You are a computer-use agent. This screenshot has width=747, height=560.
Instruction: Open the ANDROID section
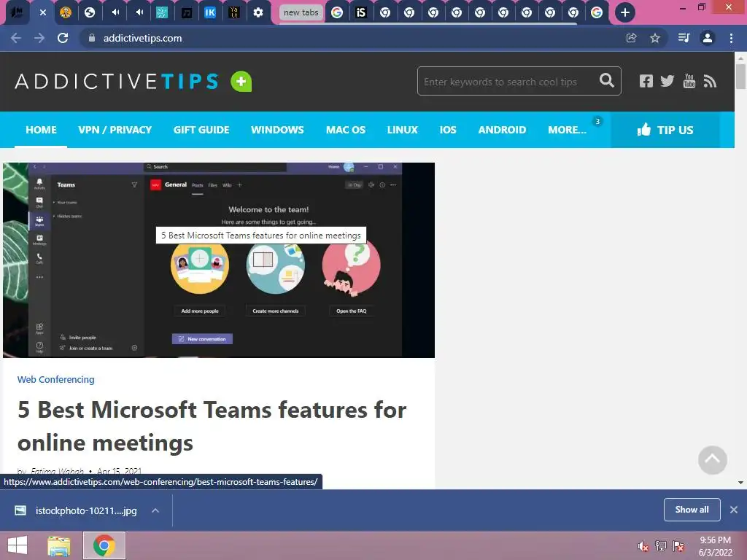coord(502,130)
